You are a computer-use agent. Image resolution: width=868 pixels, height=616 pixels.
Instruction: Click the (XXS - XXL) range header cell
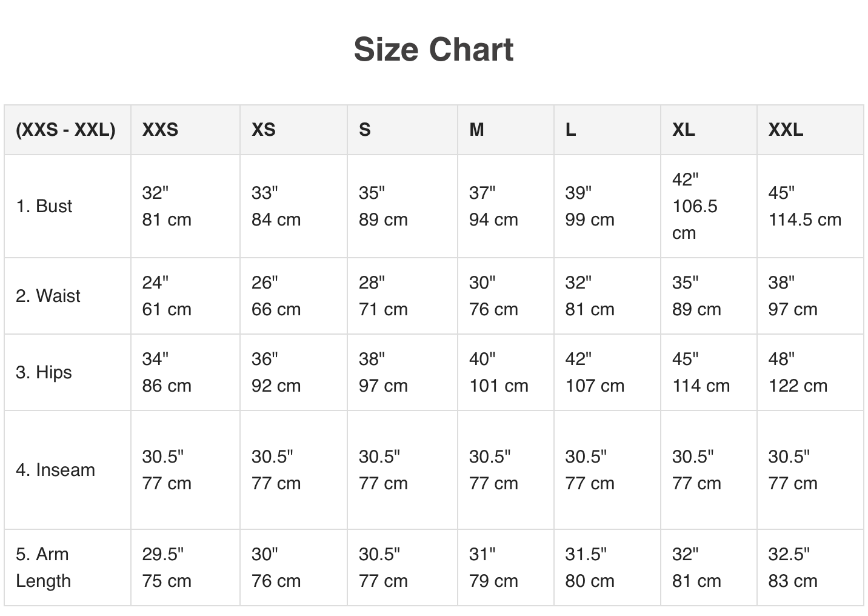65,130
